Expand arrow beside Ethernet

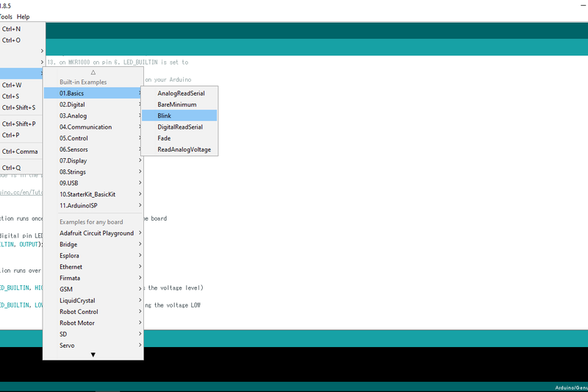click(x=140, y=266)
